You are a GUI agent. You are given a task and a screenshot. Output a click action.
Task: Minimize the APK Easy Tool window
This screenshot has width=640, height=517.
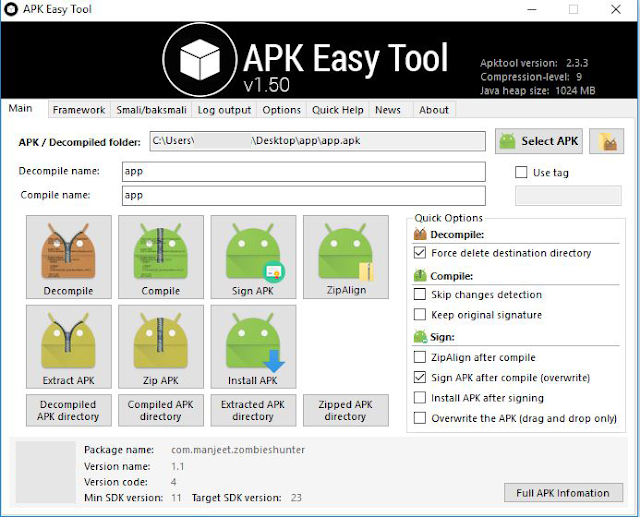[x=532, y=9]
